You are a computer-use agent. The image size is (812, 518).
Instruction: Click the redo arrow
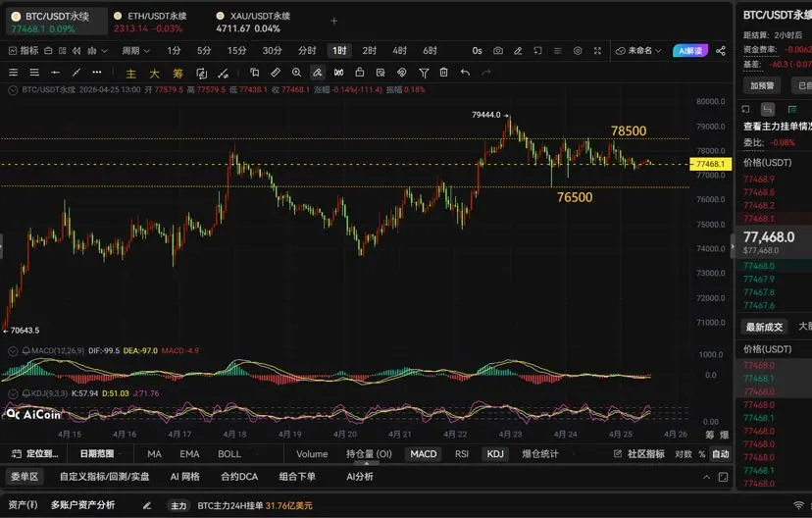click(485, 73)
